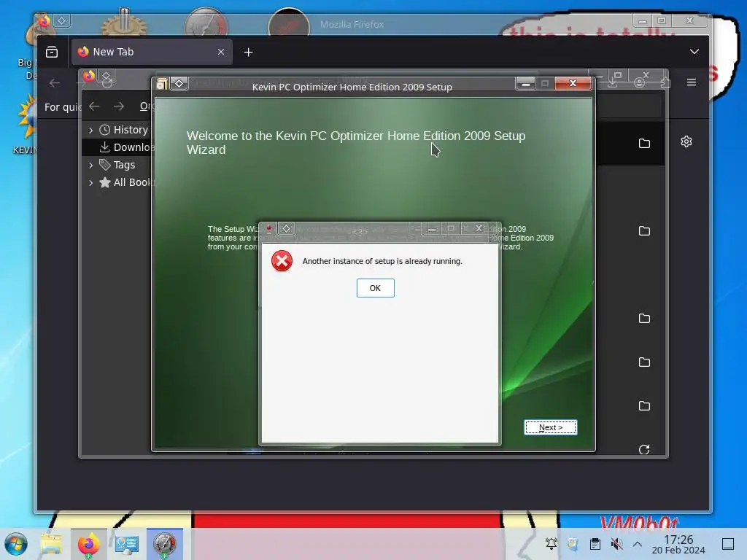Expand the History tree node

point(90,130)
